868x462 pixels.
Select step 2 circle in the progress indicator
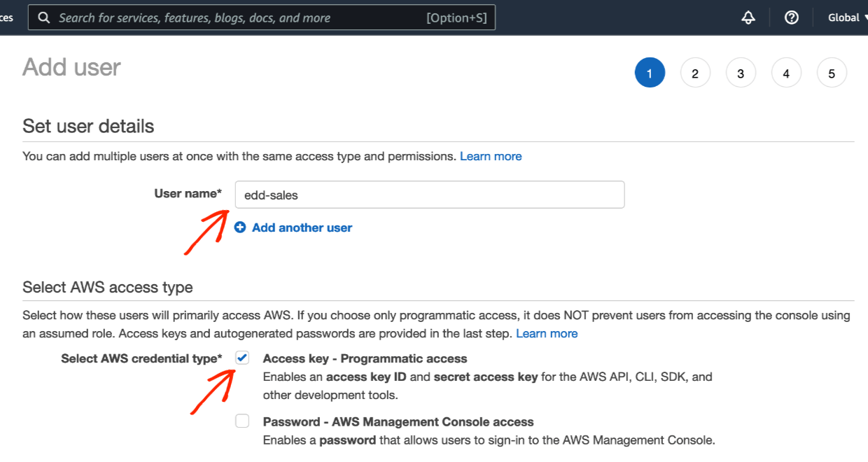695,72
